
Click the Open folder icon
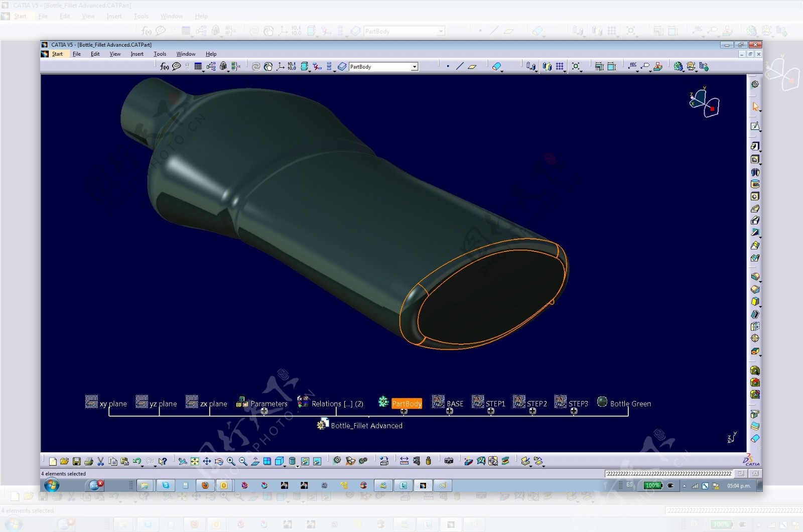pyautogui.click(x=64, y=461)
